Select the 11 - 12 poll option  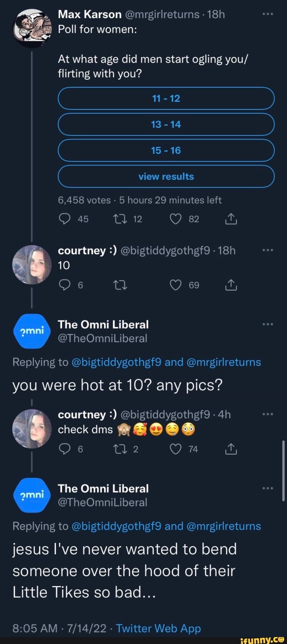click(166, 98)
